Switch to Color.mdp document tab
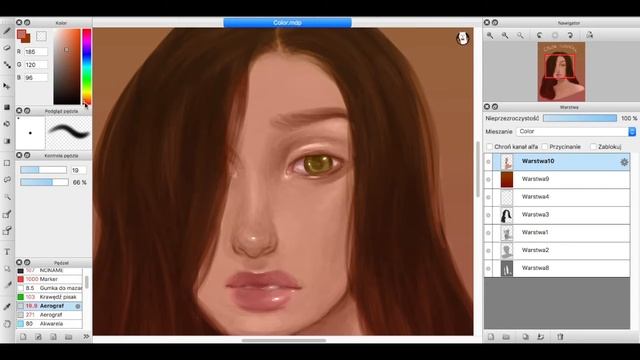Viewport: 640px width, 360px height. (x=287, y=22)
